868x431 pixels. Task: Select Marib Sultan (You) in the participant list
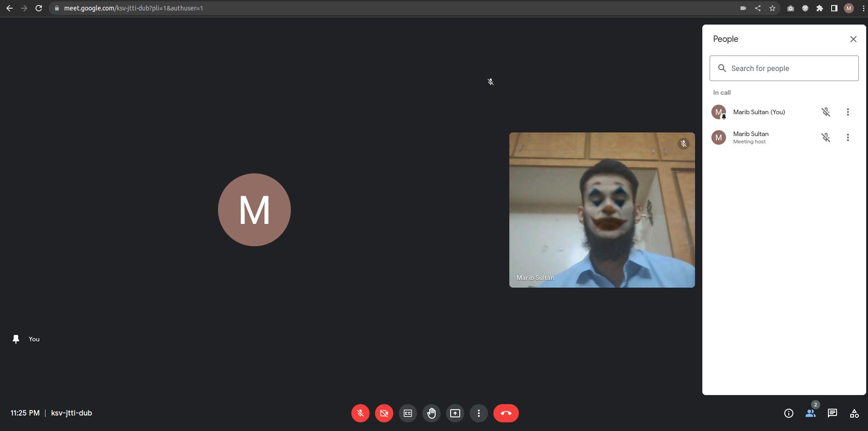759,112
